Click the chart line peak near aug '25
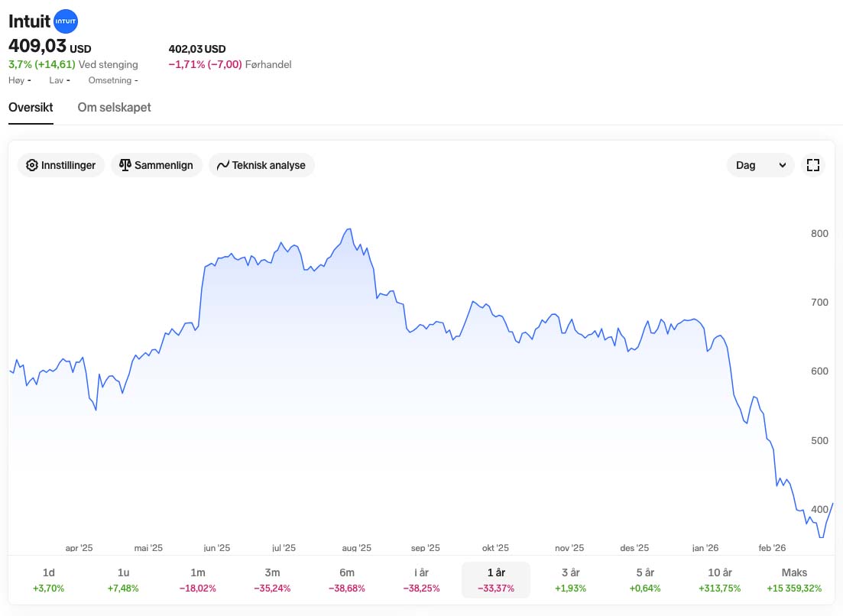Screen dimensions: 843x616 click(349, 229)
